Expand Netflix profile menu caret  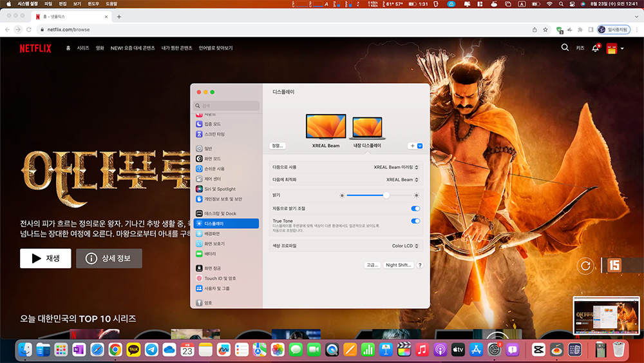[622, 48]
